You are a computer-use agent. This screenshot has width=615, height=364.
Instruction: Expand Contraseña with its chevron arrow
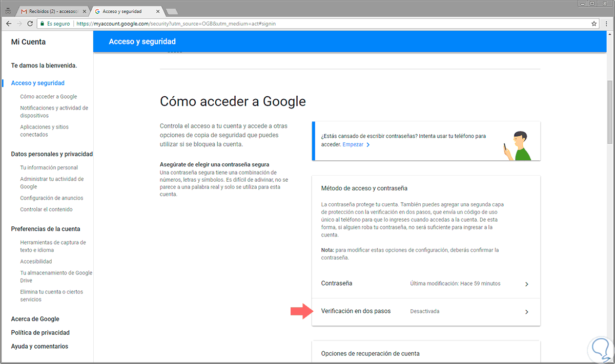tap(527, 284)
